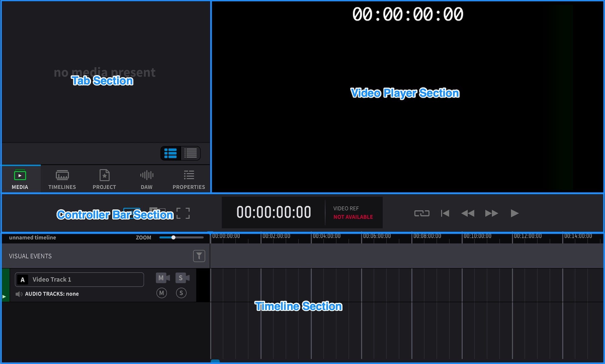Mute audio on Video Track 1
This screenshot has height=364, width=605.
point(162,293)
